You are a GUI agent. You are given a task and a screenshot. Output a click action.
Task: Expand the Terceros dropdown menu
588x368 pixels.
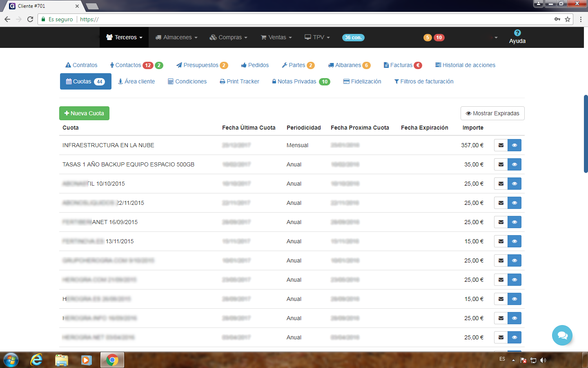pyautogui.click(x=124, y=37)
